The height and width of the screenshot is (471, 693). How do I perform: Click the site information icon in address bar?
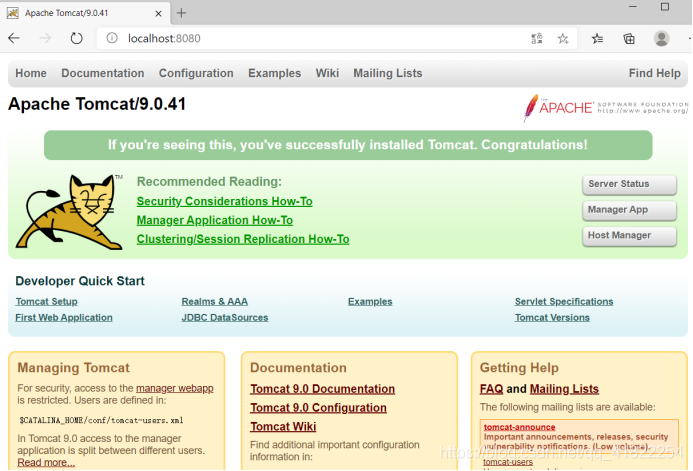point(112,38)
